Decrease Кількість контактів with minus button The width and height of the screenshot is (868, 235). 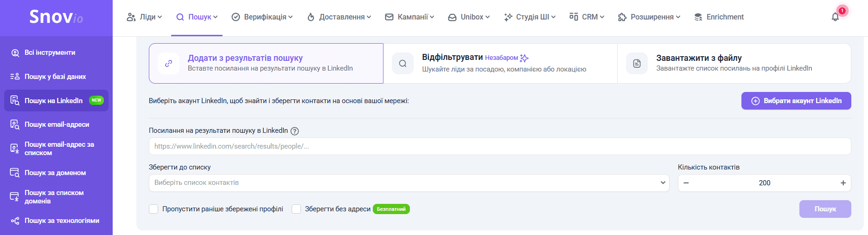point(686,183)
